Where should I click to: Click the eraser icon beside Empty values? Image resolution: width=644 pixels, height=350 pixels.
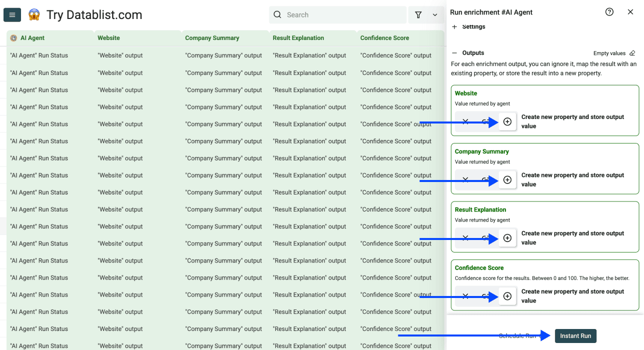632,53
